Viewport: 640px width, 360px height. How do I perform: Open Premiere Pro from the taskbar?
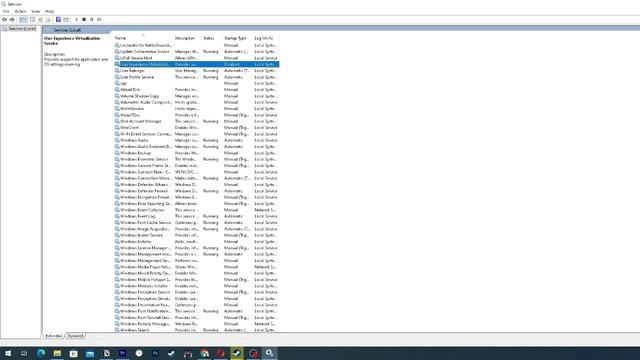pyautogui.click(x=122, y=353)
